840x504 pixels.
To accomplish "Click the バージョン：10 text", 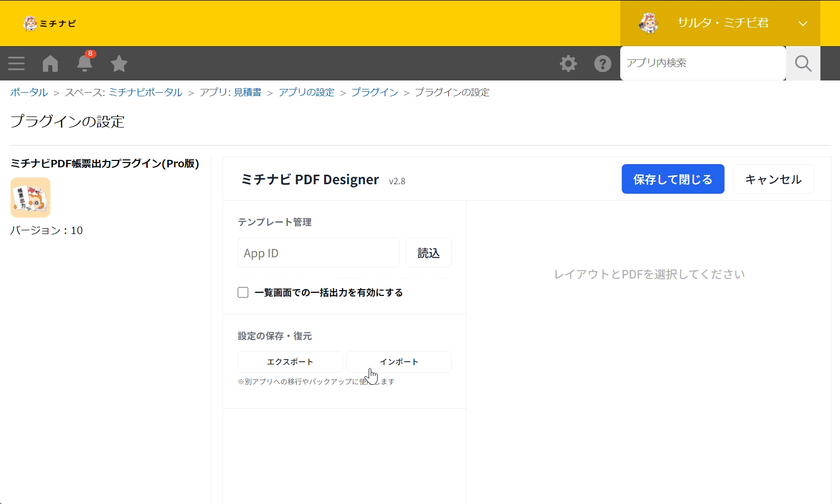I will 47,230.
